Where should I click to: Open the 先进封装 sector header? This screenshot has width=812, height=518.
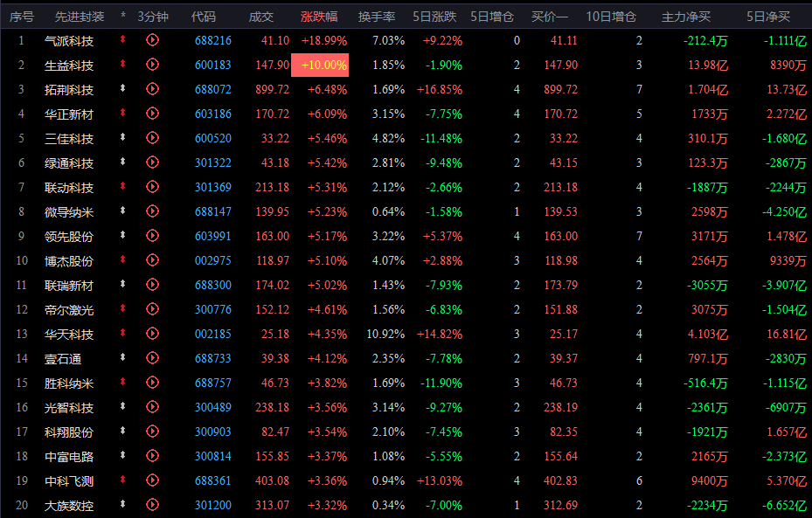[x=80, y=17]
